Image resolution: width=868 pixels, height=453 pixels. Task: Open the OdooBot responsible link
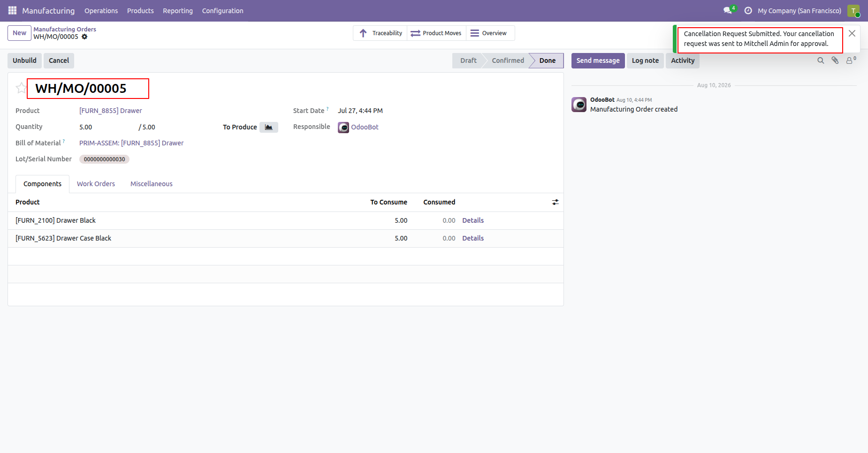[365, 127]
